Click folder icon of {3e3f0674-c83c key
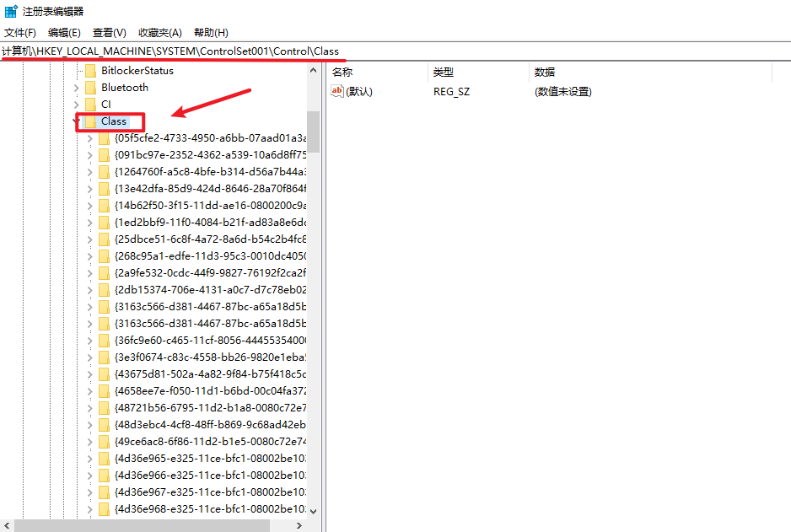 pos(104,357)
